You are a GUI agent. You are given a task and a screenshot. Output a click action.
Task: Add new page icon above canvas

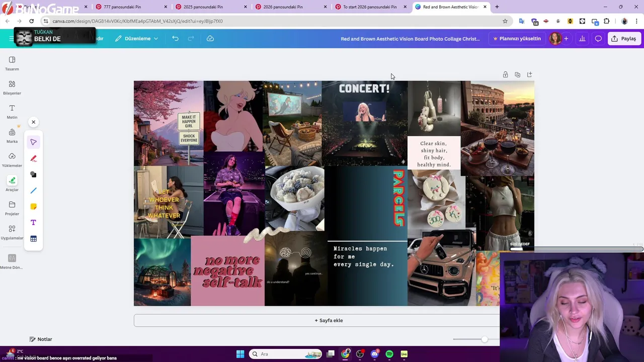[529, 75]
